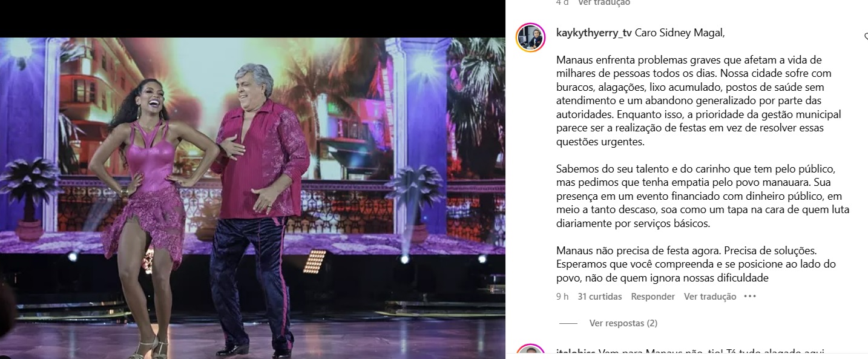Expand replies via Ver respostas (2)
The image size is (868, 359).
pos(623,323)
